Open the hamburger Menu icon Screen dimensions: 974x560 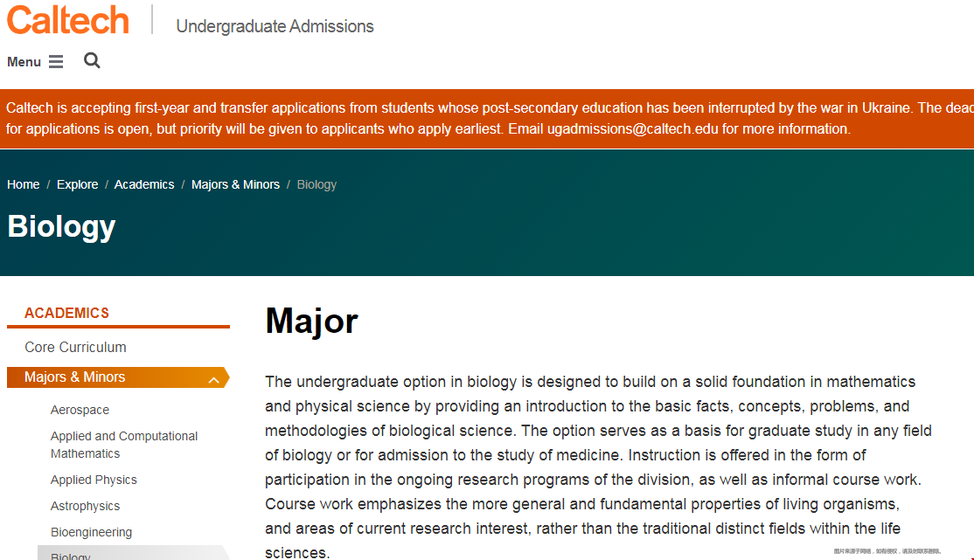pyautogui.click(x=56, y=61)
